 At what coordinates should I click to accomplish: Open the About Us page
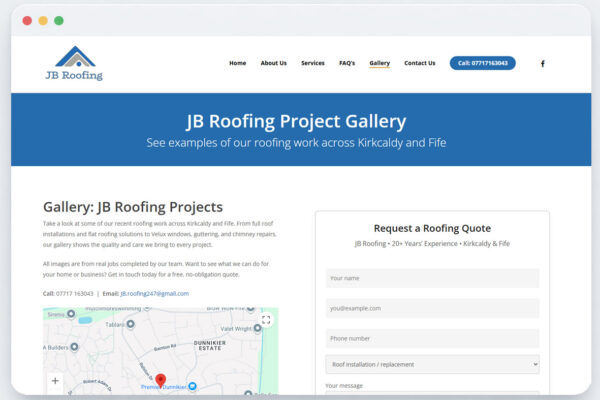click(x=273, y=63)
